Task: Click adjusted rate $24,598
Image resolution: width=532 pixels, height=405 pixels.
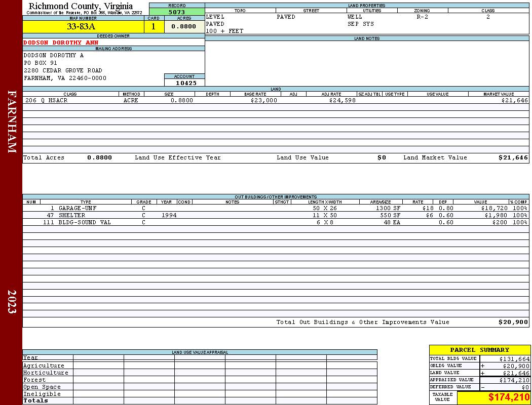Action: 343,101
